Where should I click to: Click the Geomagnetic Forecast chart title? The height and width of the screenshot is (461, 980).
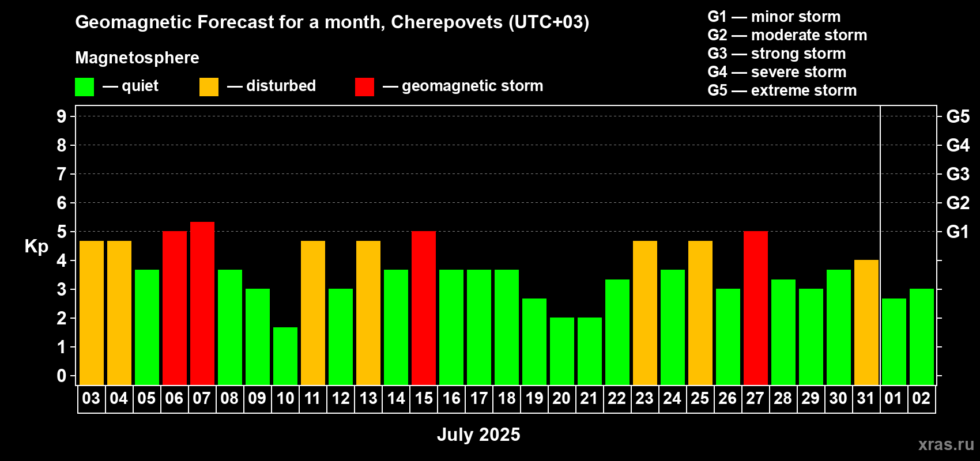click(x=332, y=22)
